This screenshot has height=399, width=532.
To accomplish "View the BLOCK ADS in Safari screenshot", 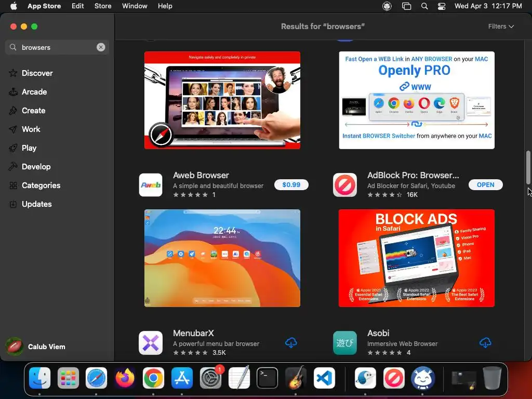I will click(x=417, y=258).
